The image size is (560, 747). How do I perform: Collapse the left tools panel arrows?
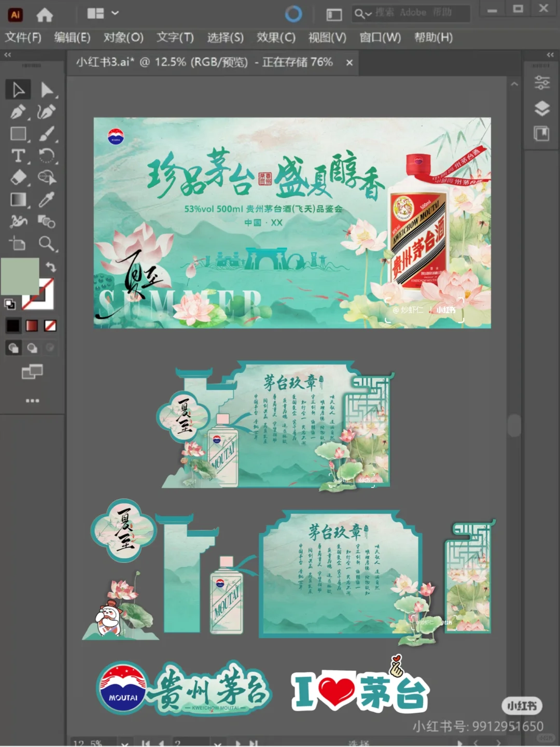pos(8,54)
